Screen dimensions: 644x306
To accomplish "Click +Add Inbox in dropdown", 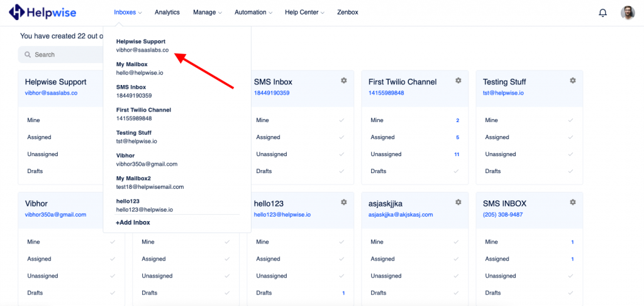I will click(133, 222).
